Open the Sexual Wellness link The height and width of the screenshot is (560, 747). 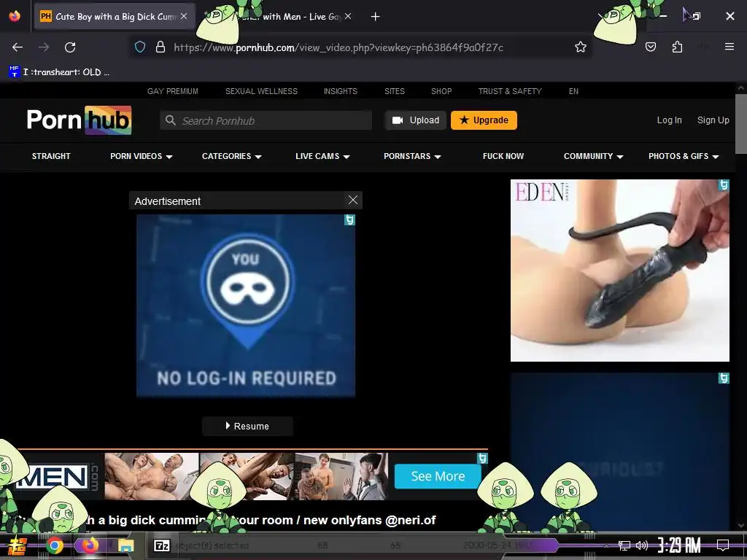[261, 91]
